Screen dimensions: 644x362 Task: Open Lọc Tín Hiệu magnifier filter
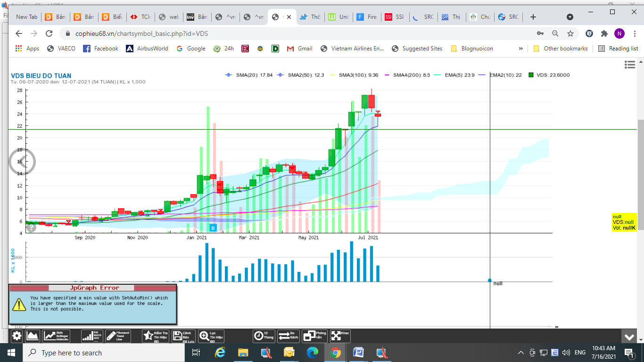click(211, 336)
